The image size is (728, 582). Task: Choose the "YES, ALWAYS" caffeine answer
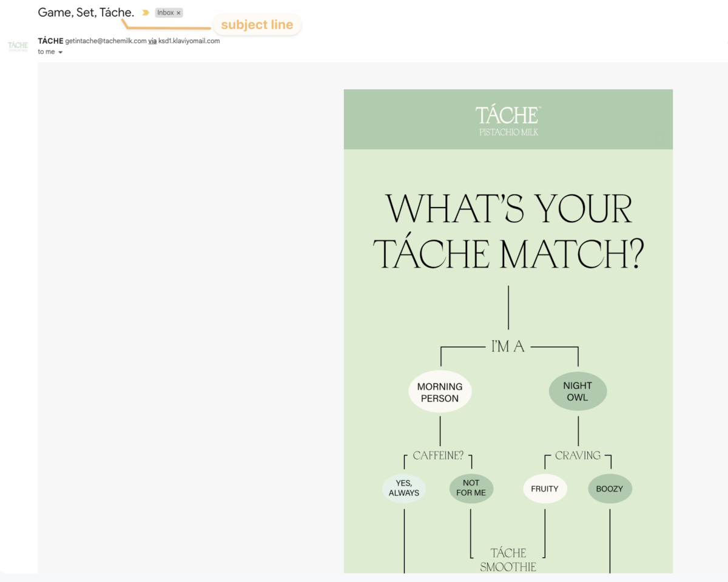tap(403, 489)
